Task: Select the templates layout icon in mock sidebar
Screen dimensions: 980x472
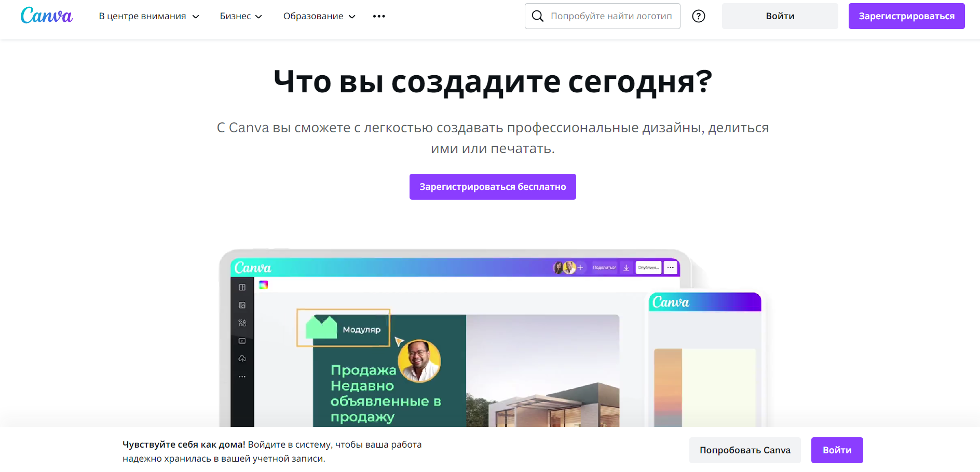Action: pos(242,287)
